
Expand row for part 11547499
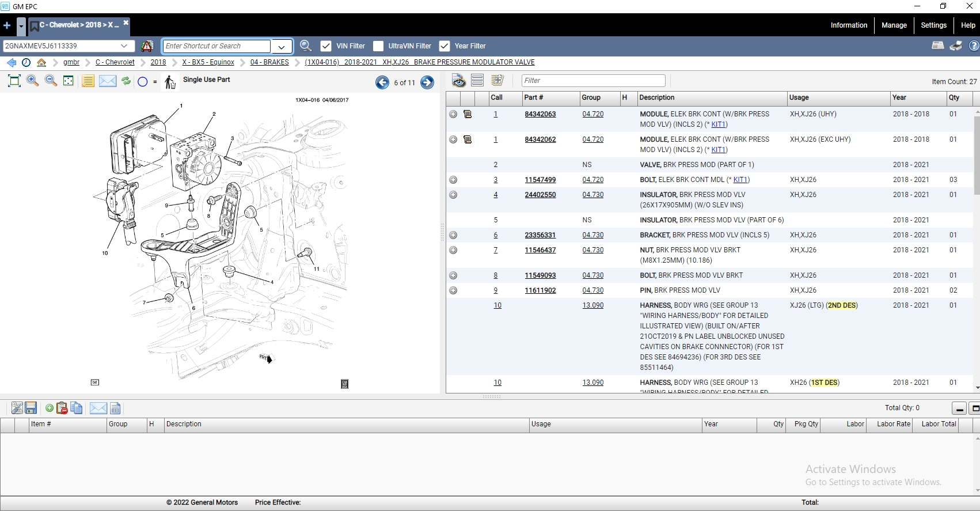pyautogui.click(x=453, y=180)
